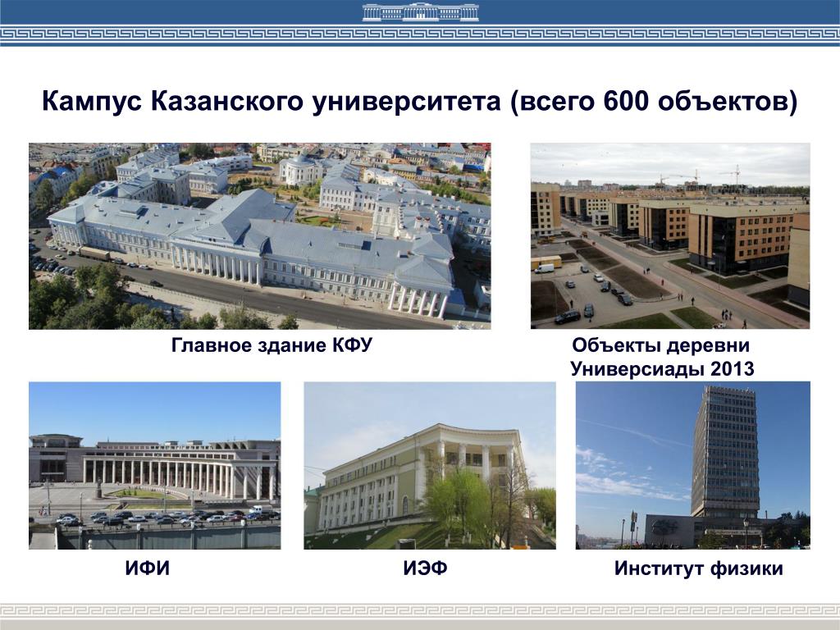Click the 'ИФИ' caption

[148, 568]
